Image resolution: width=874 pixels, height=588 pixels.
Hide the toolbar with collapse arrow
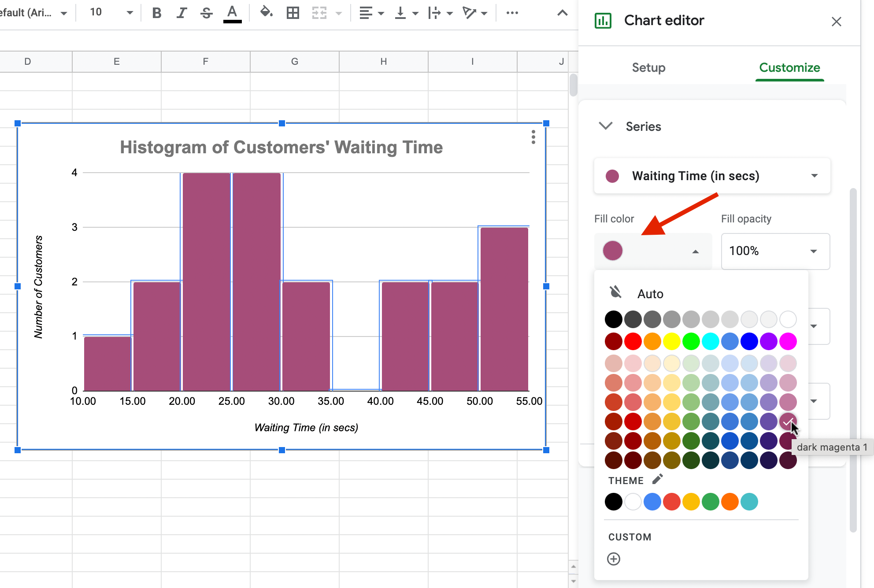click(562, 13)
